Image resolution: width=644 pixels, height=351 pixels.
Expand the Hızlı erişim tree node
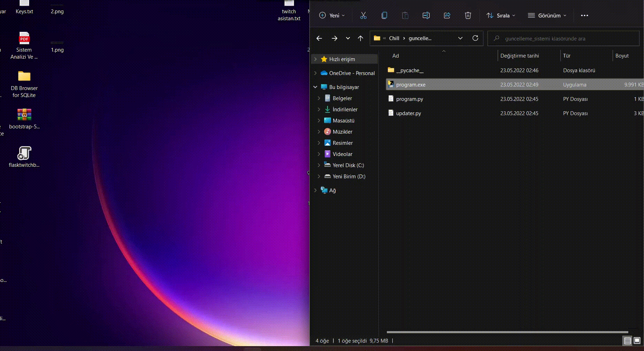pyautogui.click(x=315, y=59)
